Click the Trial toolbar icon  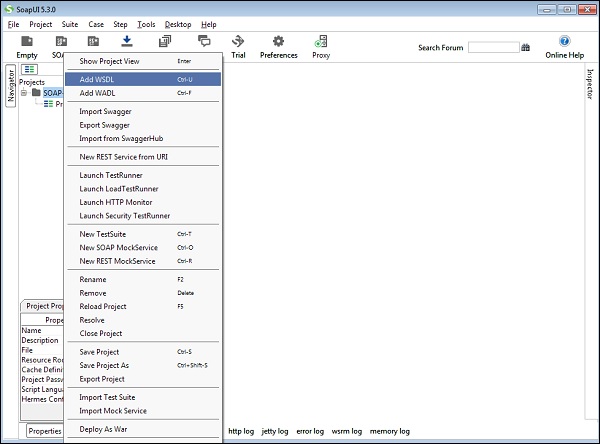238,42
